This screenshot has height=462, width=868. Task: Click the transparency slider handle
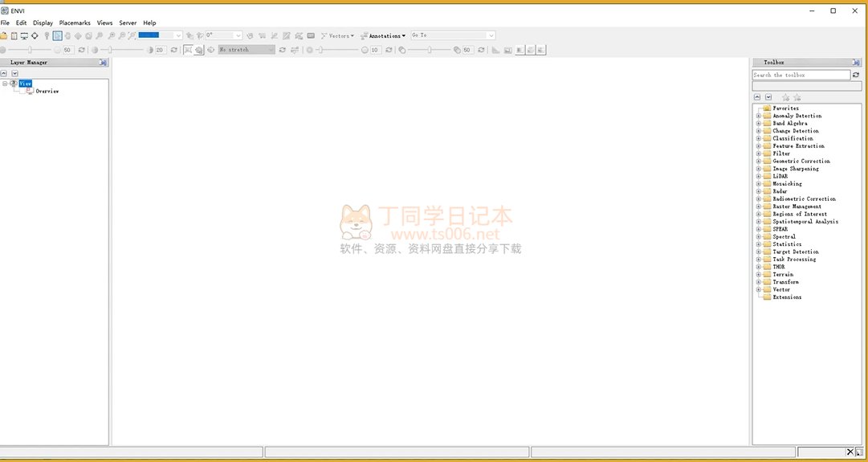click(430, 50)
